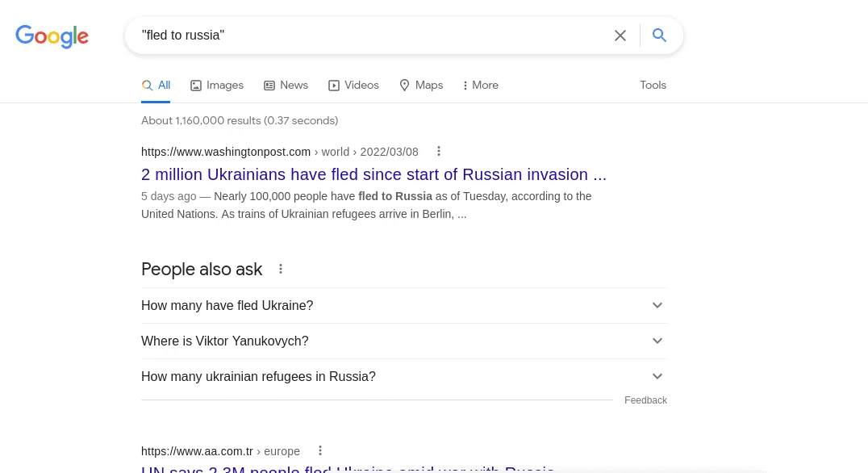The image size is (868, 473).
Task: Open the Tools filter options
Action: (x=653, y=86)
